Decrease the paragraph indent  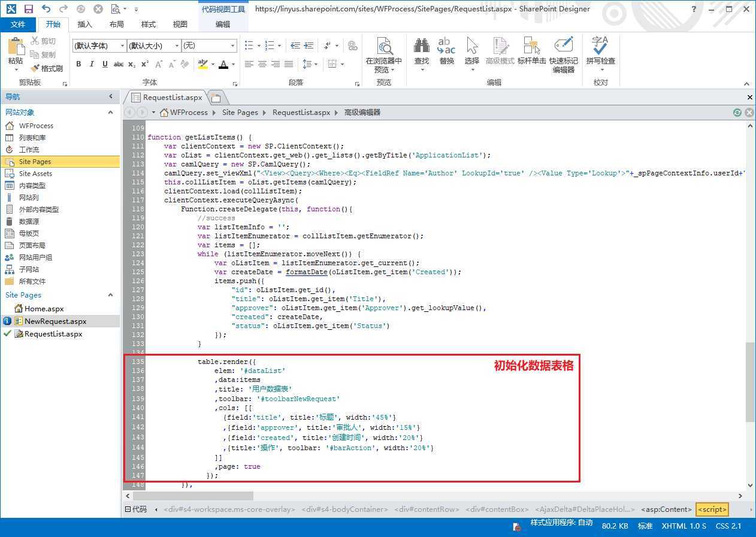295,45
